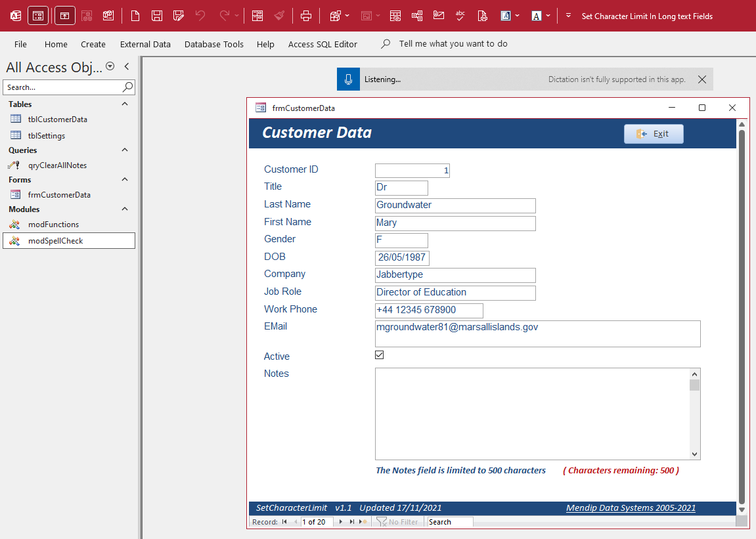
Task: Collapse the Tables group
Action: (x=125, y=104)
